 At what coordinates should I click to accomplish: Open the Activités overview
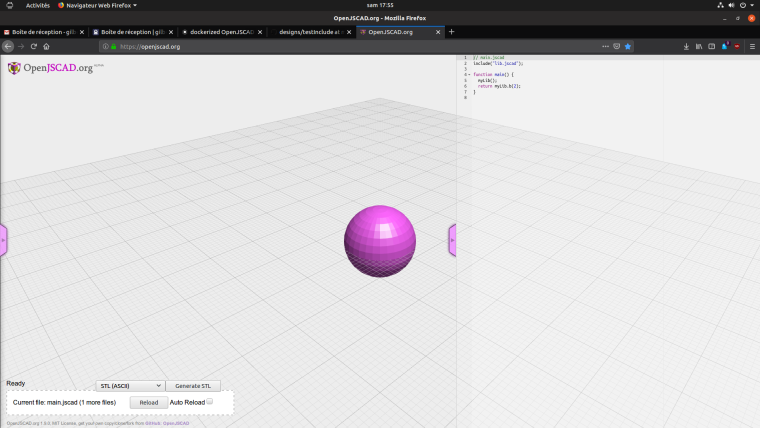coord(38,5)
